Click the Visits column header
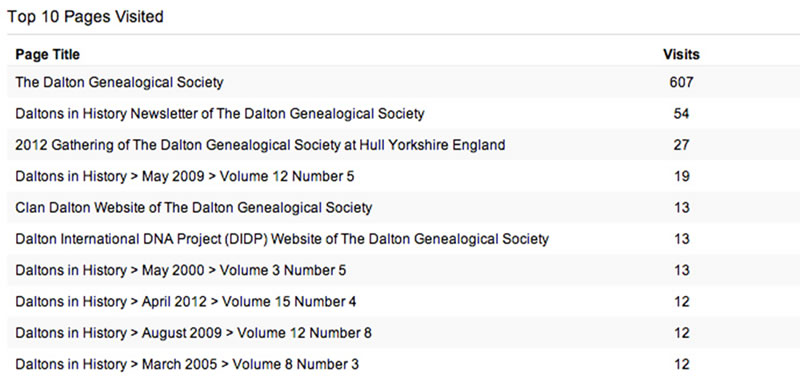This screenshot has width=800, height=389. [x=681, y=55]
